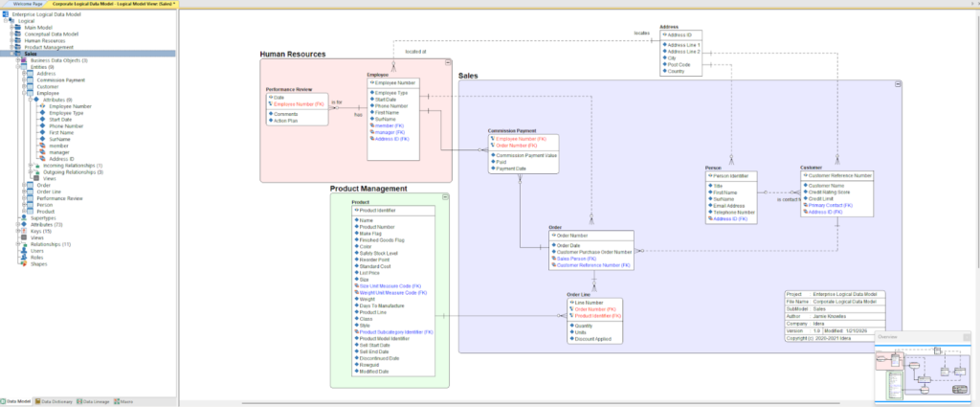The height and width of the screenshot is (407, 980).
Task: Expand the Outgoing Relationships (3) node
Action: tap(30, 172)
